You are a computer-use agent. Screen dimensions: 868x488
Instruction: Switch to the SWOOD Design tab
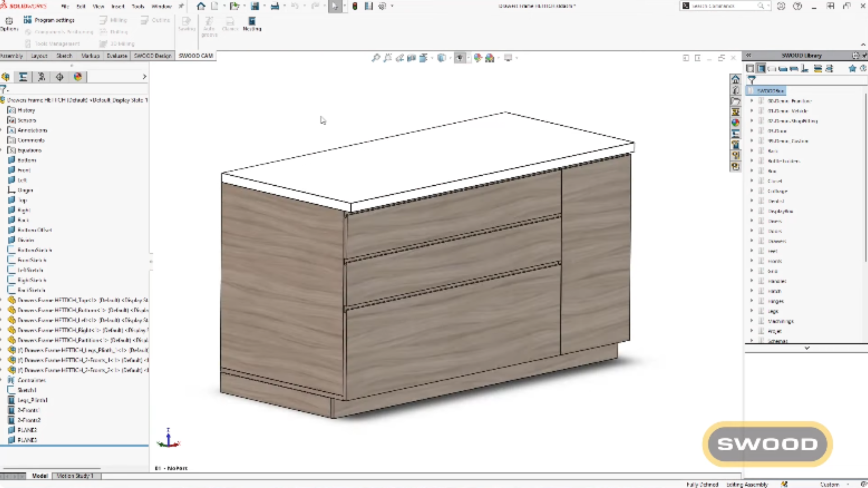pos(152,56)
